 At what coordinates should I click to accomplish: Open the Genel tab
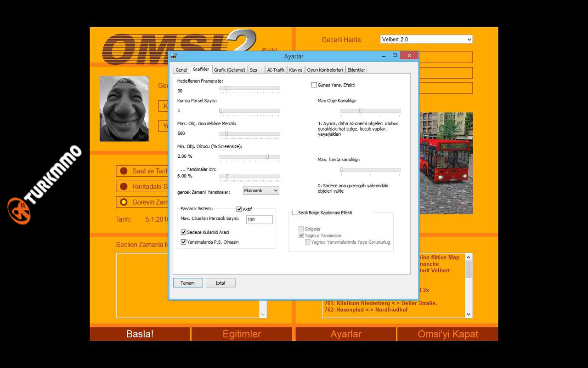coord(181,70)
